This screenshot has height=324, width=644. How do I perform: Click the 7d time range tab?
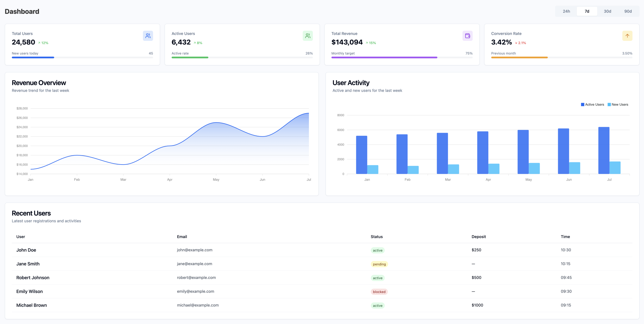click(x=587, y=11)
